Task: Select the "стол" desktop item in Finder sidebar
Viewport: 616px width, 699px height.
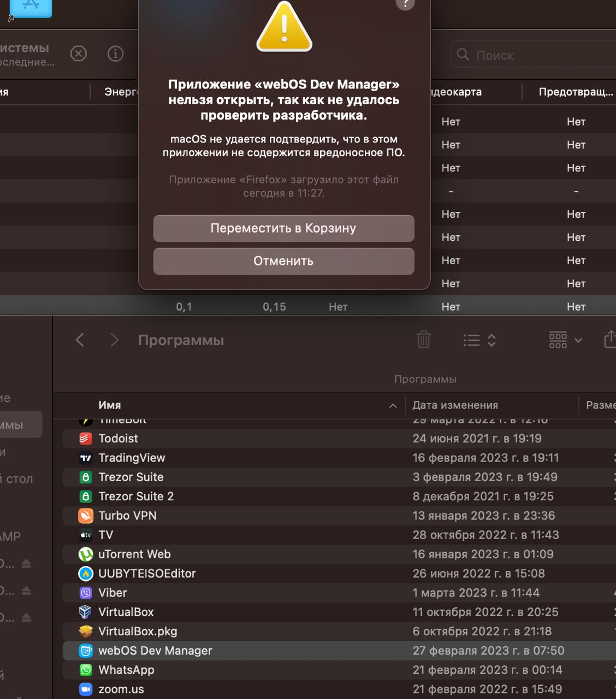Action: click(x=20, y=479)
